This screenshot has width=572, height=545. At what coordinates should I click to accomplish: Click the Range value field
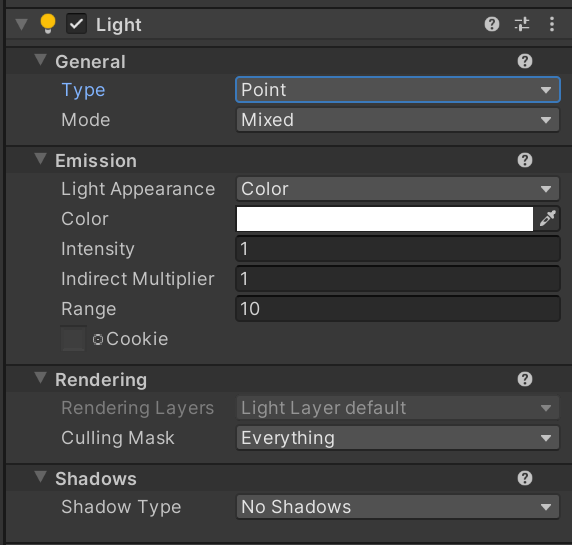398,309
